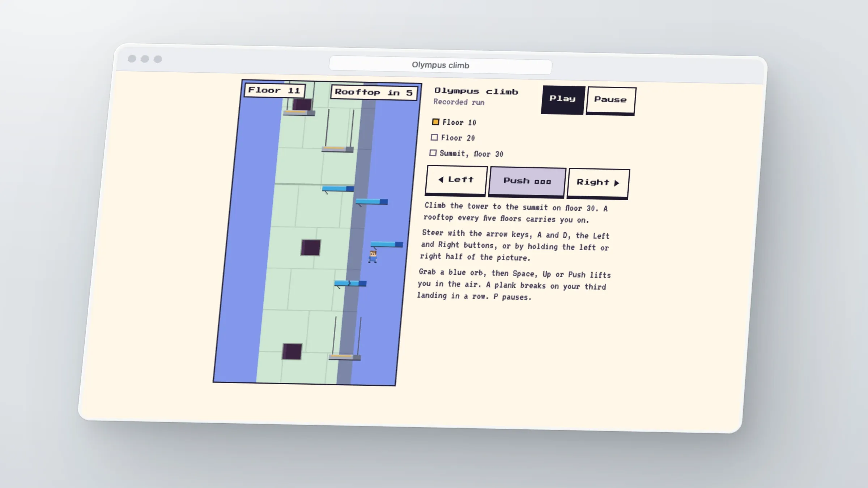Click the 'Recorded run' subtitle

[459, 102]
